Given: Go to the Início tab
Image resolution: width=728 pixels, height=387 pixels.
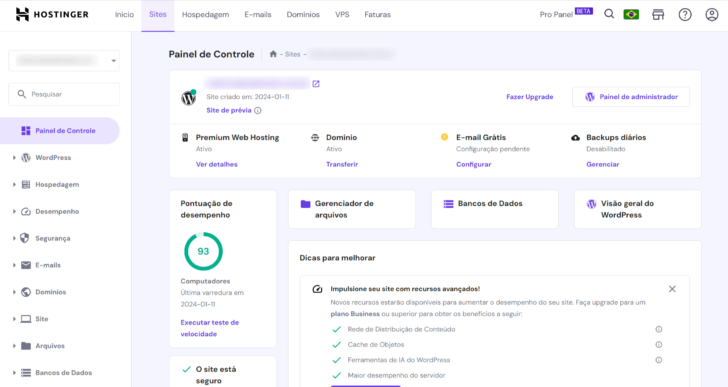Looking at the screenshot, I should [124, 14].
